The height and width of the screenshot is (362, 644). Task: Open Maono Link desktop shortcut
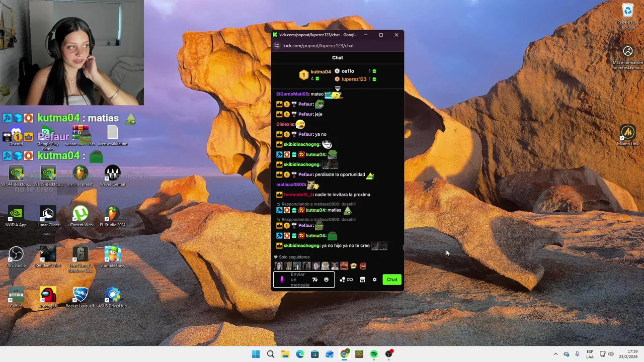coord(628,136)
